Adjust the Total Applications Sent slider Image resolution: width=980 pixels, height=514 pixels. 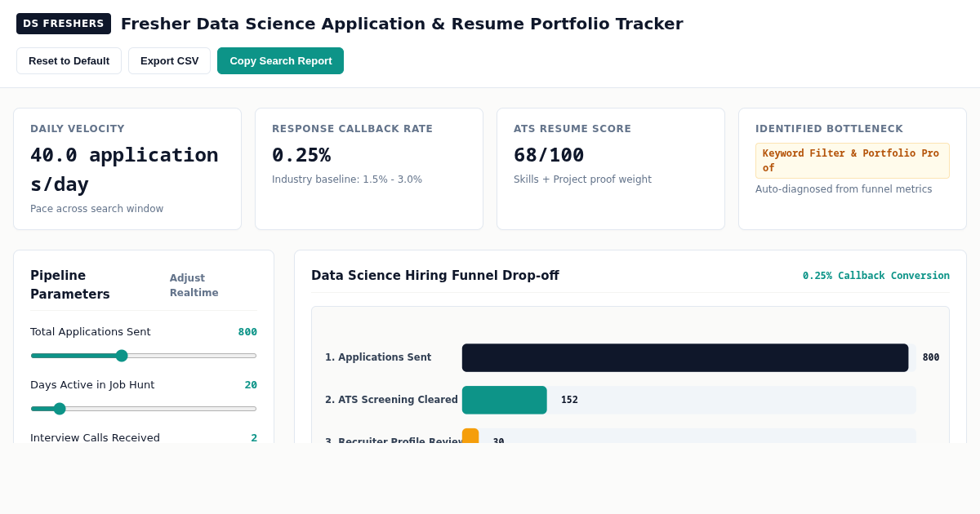click(x=144, y=356)
